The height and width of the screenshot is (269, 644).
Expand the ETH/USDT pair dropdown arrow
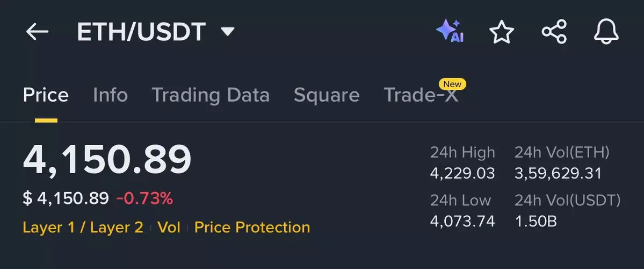tap(228, 32)
